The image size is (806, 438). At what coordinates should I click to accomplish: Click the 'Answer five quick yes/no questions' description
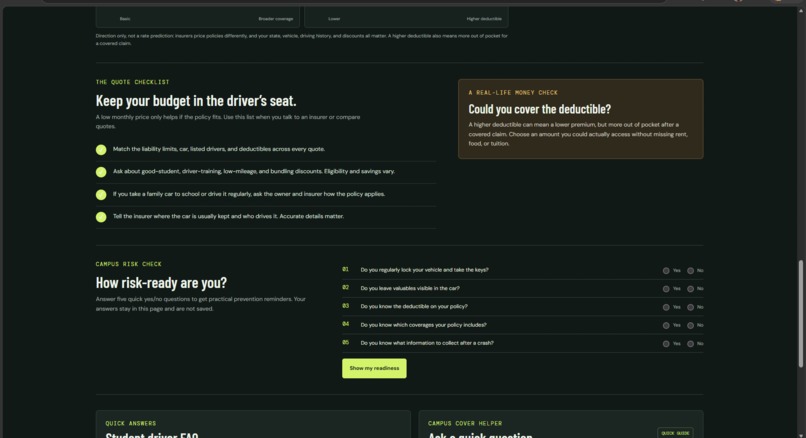[200, 304]
